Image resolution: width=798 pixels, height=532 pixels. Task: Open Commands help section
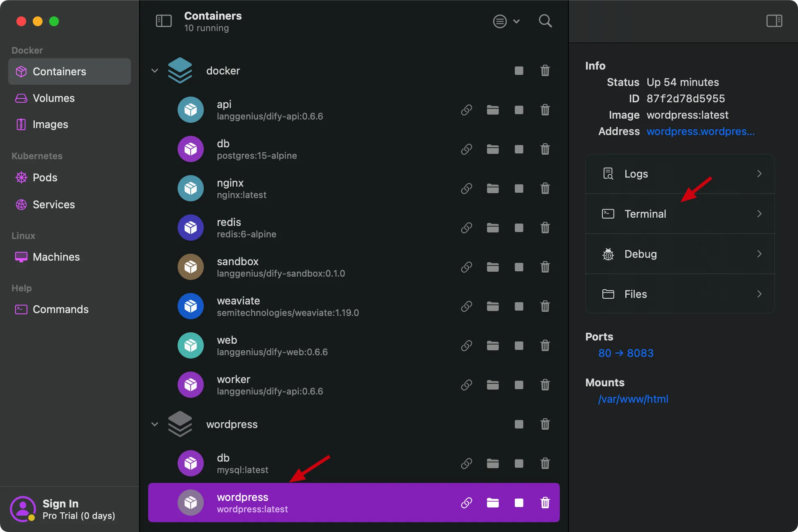click(70, 309)
